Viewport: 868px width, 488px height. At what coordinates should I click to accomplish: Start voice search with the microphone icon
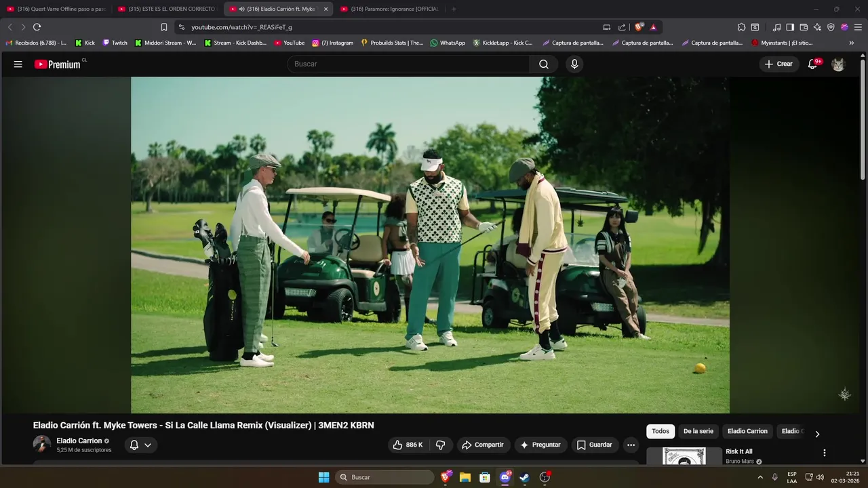point(574,64)
